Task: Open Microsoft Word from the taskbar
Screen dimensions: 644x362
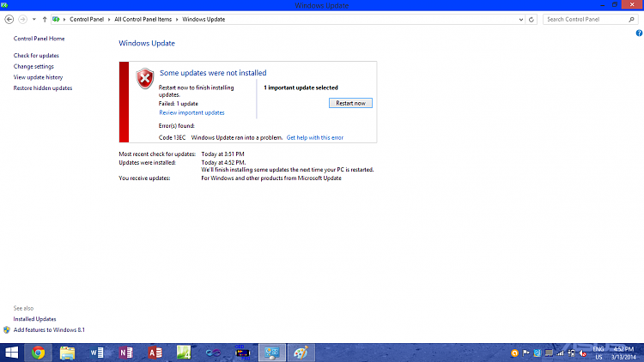Action: coord(97,353)
